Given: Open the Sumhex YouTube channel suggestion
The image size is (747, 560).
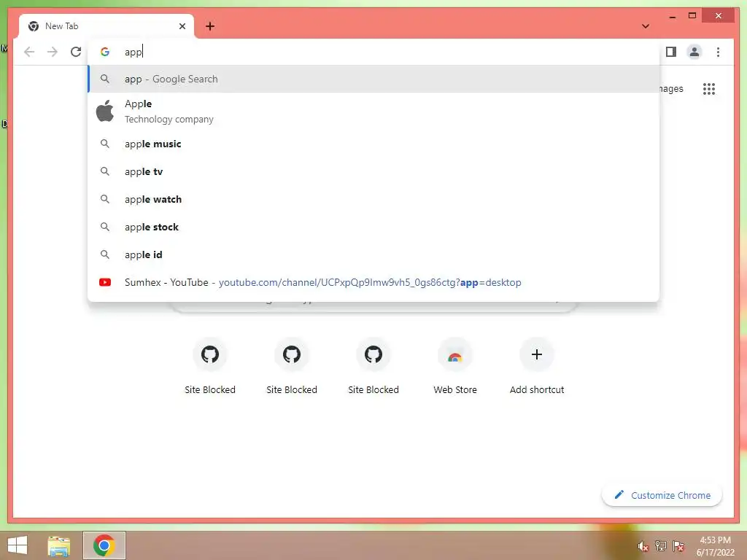Looking at the screenshot, I should 374,282.
